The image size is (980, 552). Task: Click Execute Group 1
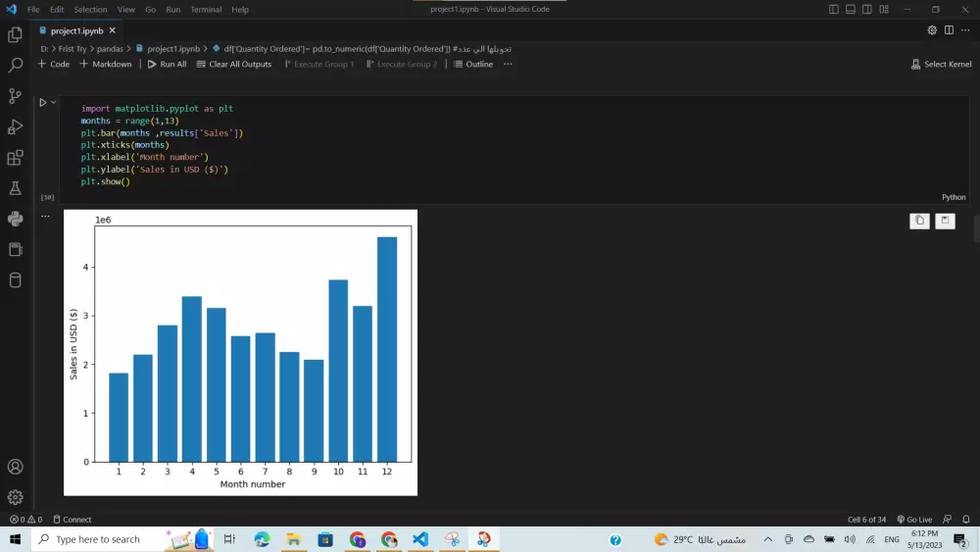[x=319, y=64]
